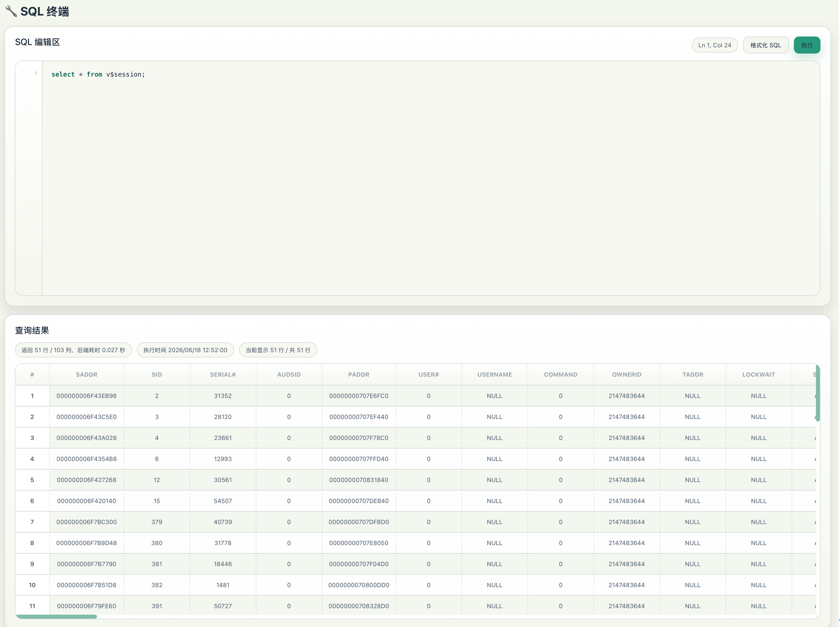The height and width of the screenshot is (627, 840).
Task: Click the COMMAND column header
Action: pyautogui.click(x=560, y=375)
